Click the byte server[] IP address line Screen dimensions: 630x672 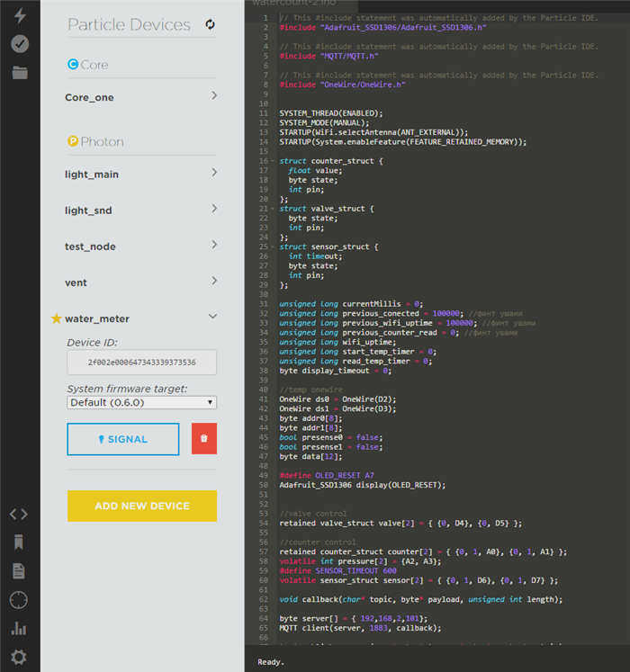pos(354,618)
